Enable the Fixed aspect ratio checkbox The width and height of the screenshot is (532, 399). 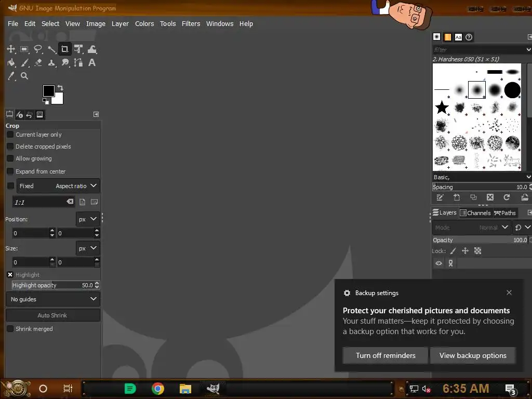pyautogui.click(x=10, y=186)
